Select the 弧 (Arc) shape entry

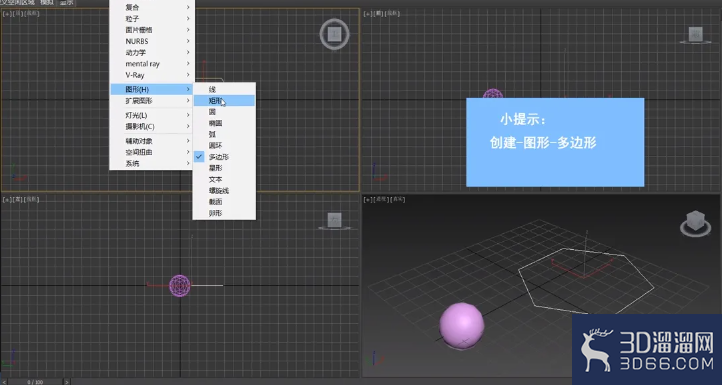224,134
